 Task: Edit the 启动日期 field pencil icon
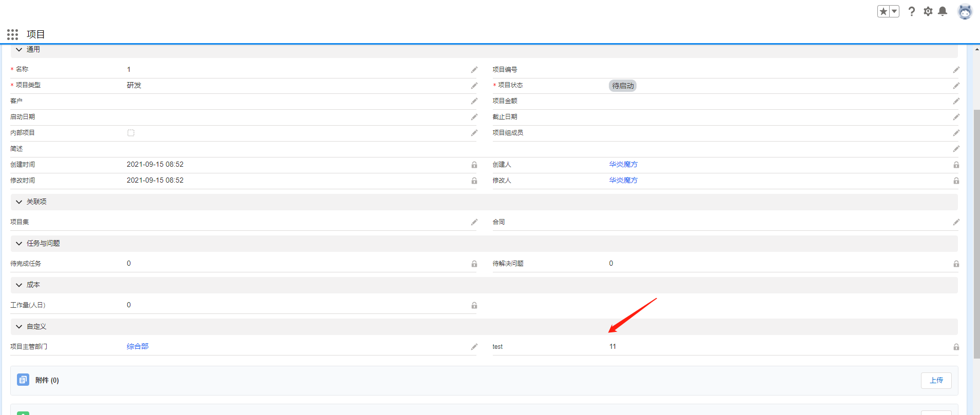pyautogui.click(x=474, y=117)
